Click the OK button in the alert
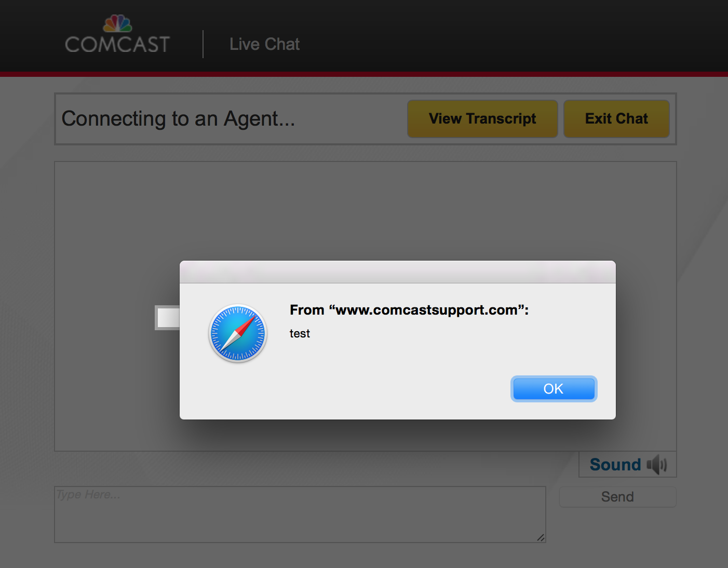The image size is (728, 568). (x=554, y=389)
